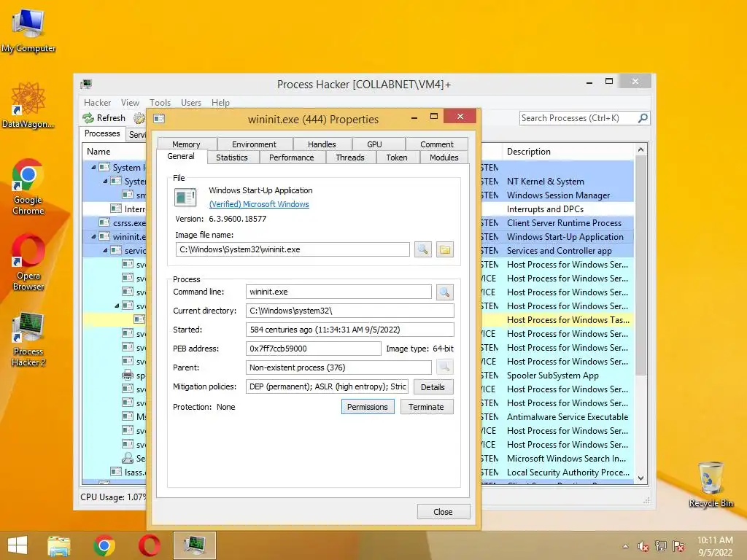The height and width of the screenshot is (560, 747).
Task: Switch to the Memory tab
Action: 186,144
